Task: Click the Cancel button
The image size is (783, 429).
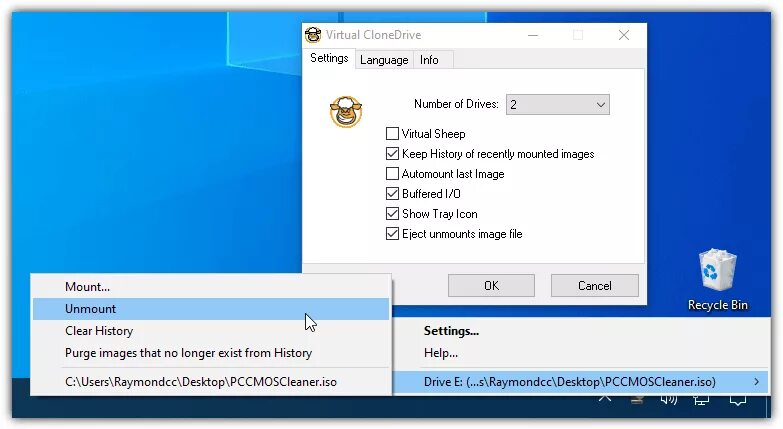Action: (x=595, y=286)
